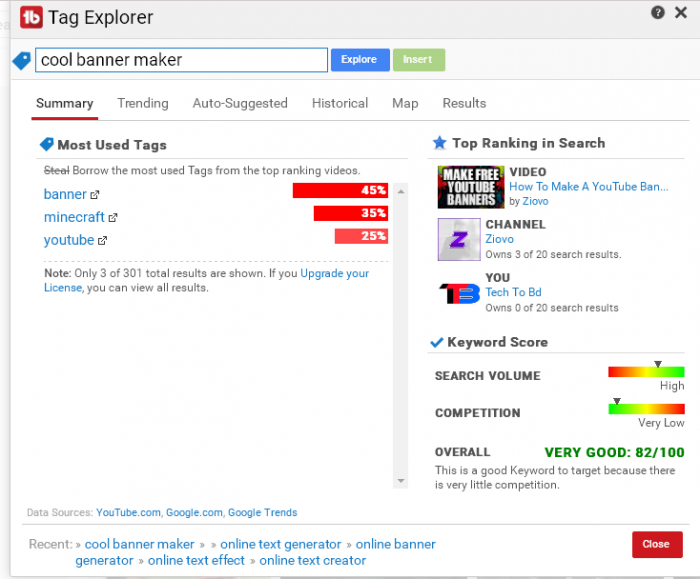Open the How To Make A YouTube Ban... video link
The image size is (700, 579).
(589, 187)
